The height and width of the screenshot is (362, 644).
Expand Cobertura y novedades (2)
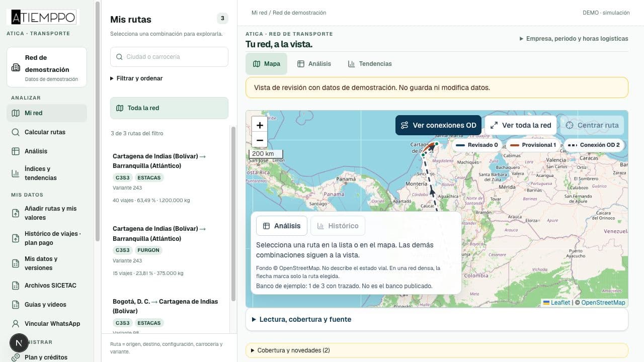[x=437, y=350]
